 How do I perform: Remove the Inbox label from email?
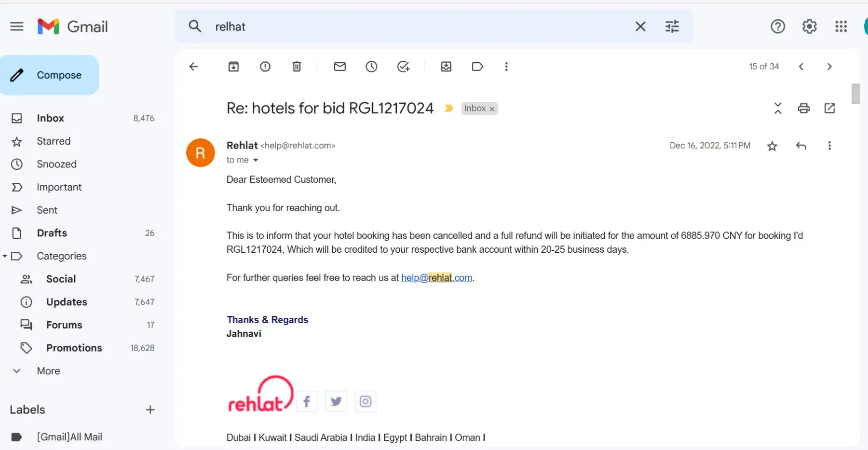(492, 109)
